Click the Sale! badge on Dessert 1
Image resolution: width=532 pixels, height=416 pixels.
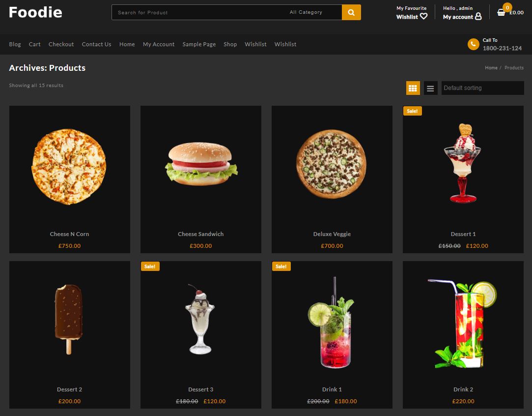(412, 111)
